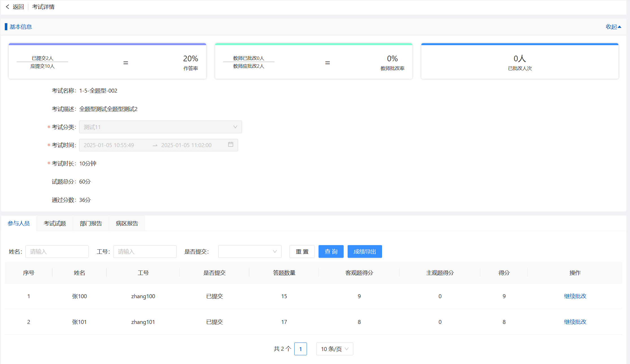
Task: Switch to the exam questions tab
Action: point(55,223)
